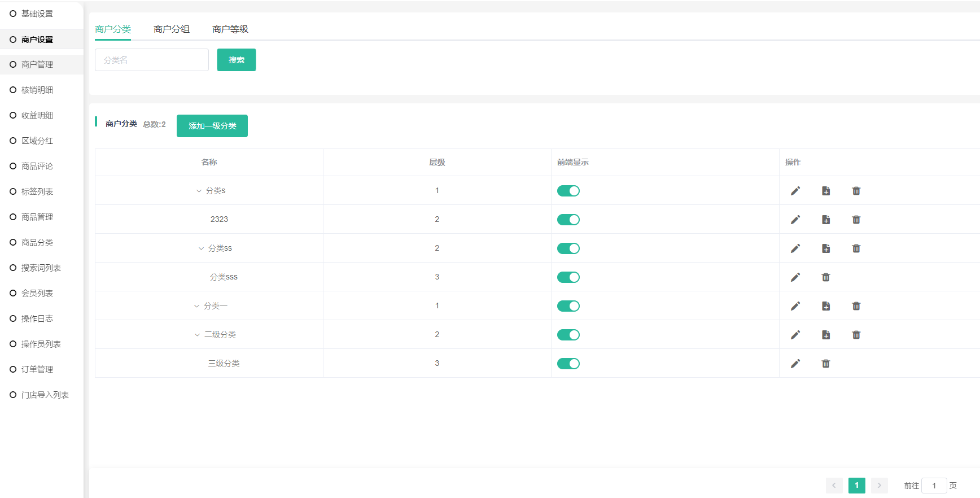
Task: Collapse the 分类ss chevron
Action: [201, 248]
